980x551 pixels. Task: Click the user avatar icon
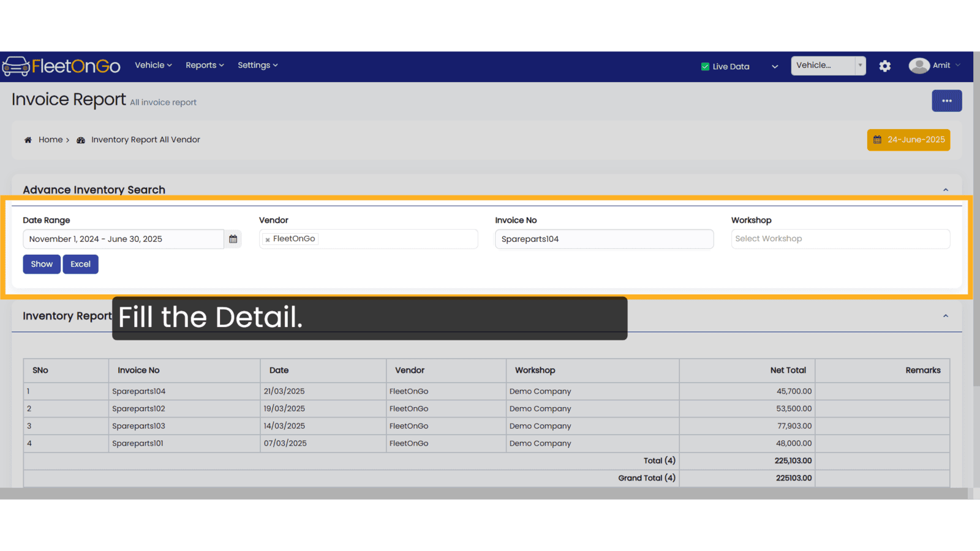coord(919,66)
